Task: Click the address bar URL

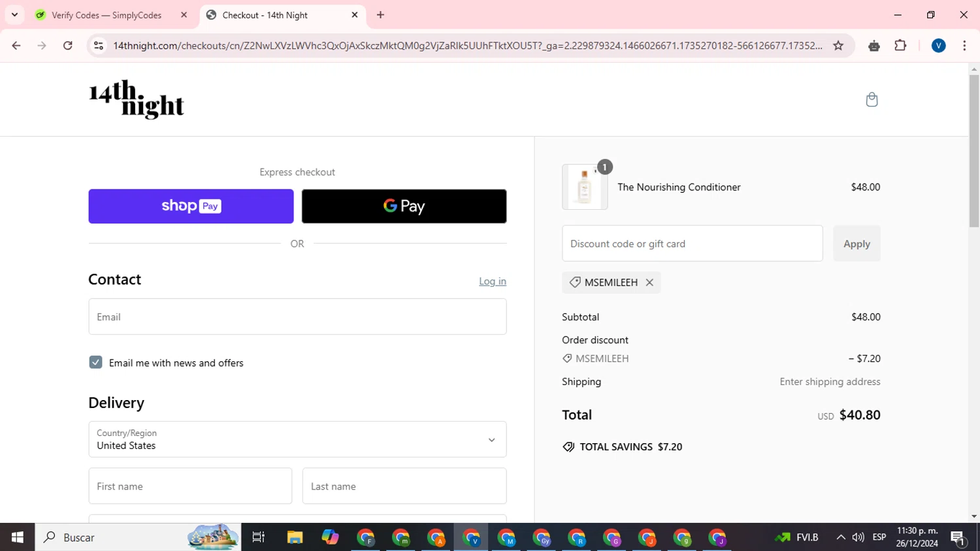Action: (467, 46)
